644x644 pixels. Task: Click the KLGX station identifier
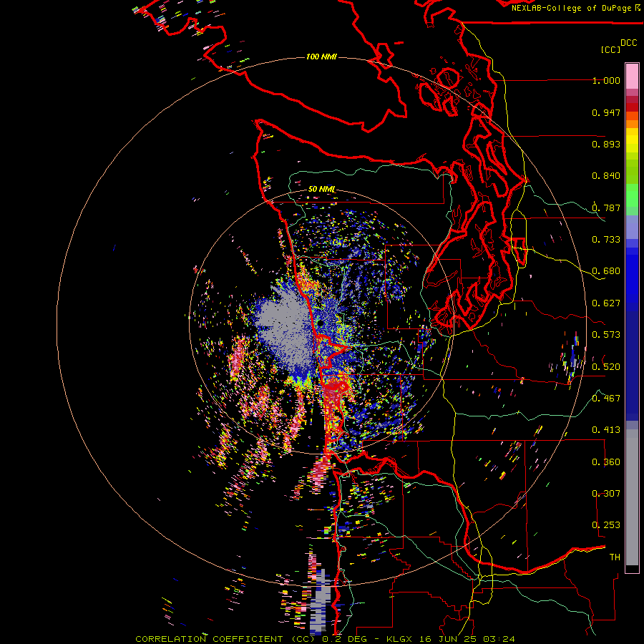400,639
